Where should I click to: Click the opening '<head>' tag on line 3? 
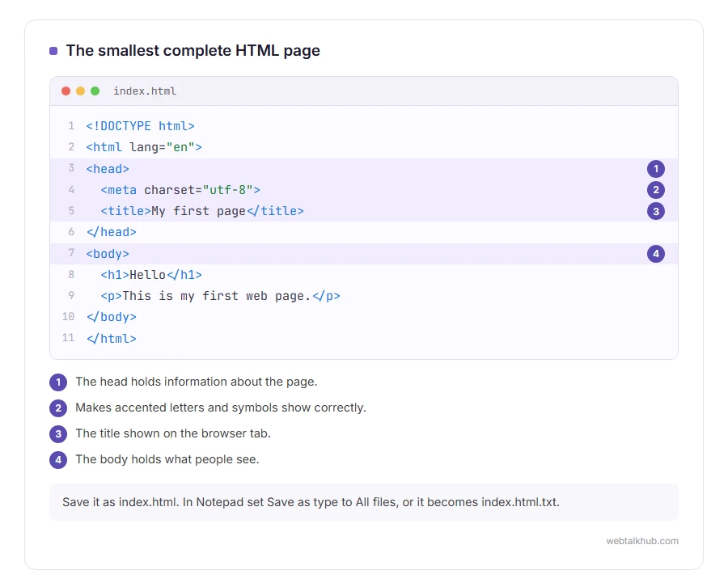click(x=108, y=169)
